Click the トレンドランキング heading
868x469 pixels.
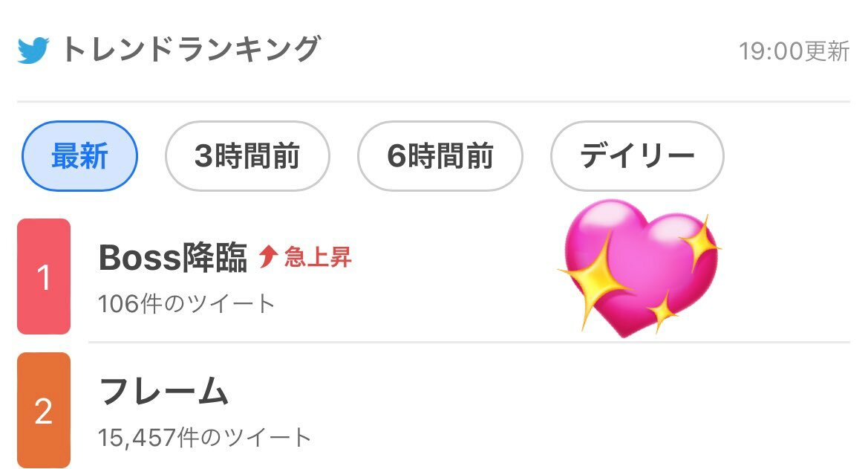191,50
